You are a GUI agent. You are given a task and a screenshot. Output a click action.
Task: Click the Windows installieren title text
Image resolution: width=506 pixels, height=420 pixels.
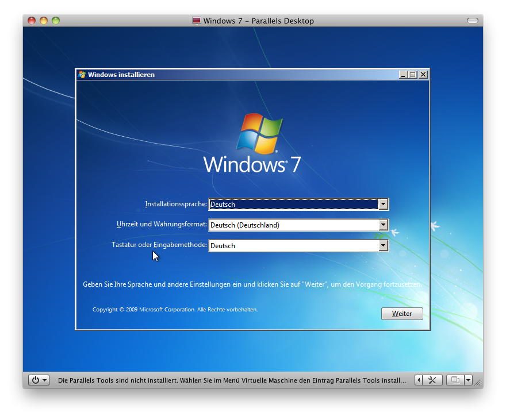tap(121, 75)
